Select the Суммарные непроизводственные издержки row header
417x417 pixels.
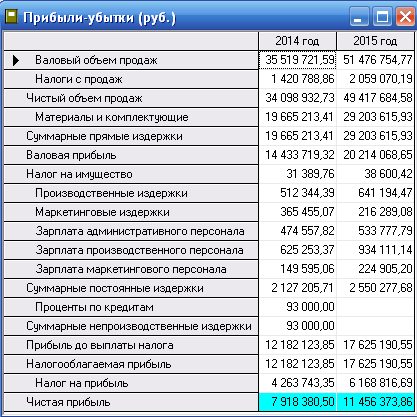131,326
